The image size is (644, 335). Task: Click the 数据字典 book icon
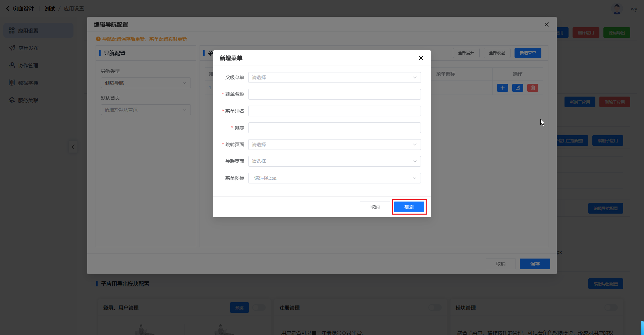click(x=12, y=83)
